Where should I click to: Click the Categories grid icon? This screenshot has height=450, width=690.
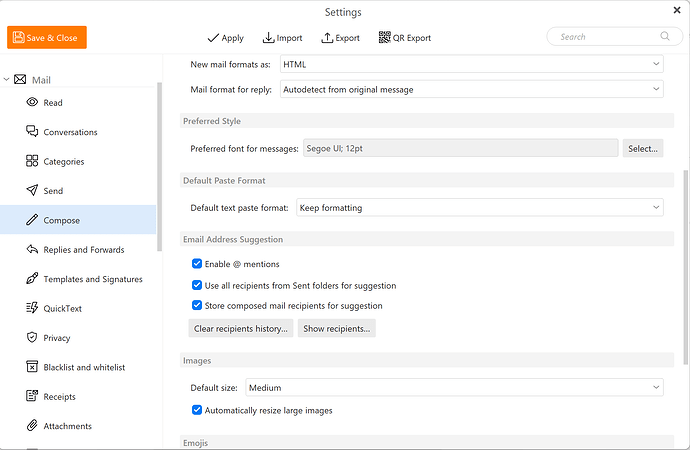coord(32,161)
